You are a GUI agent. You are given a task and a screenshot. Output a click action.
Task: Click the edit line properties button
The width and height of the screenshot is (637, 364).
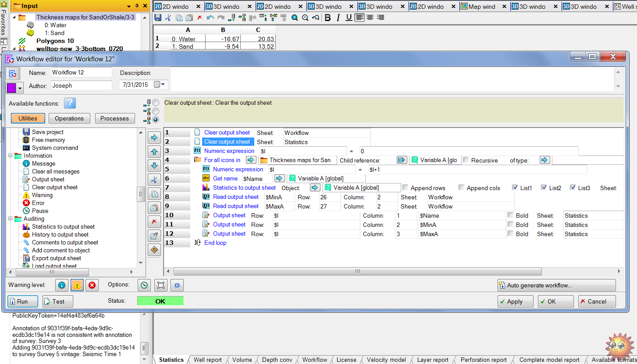[x=154, y=236]
